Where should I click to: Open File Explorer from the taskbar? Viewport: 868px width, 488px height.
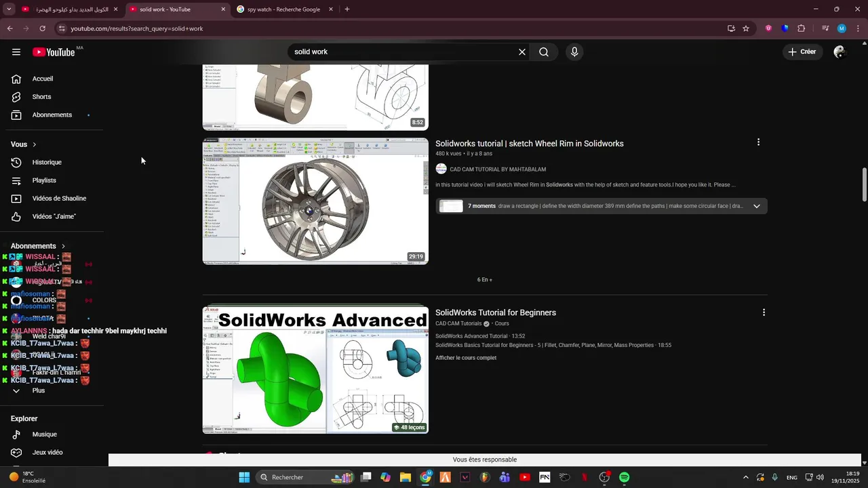coord(405,477)
